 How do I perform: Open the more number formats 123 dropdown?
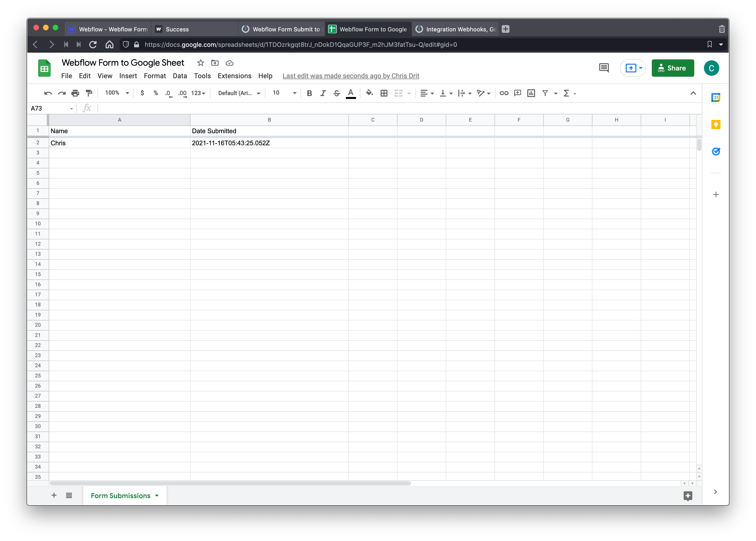point(198,93)
